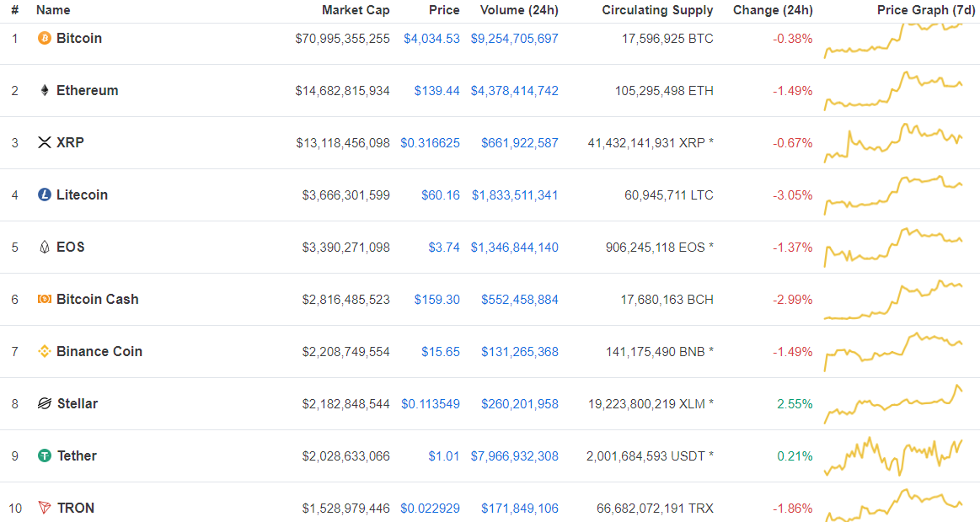980x522 pixels.
Task: Click the Bitcoin coin icon
Action: [45, 39]
